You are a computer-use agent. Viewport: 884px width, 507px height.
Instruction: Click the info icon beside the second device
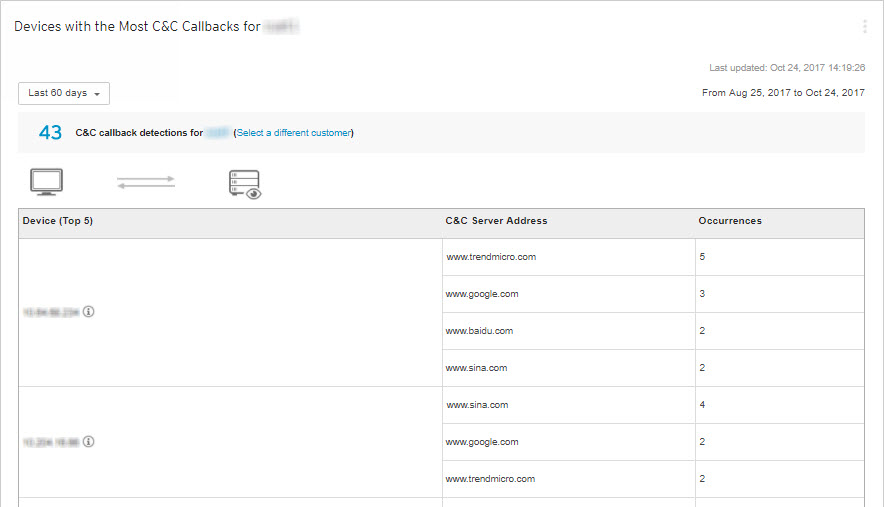pos(89,441)
